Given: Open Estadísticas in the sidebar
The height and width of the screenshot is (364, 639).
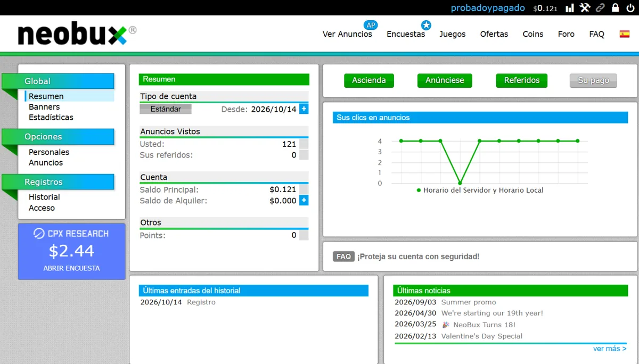Looking at the screenshot, I should point(51,118).
